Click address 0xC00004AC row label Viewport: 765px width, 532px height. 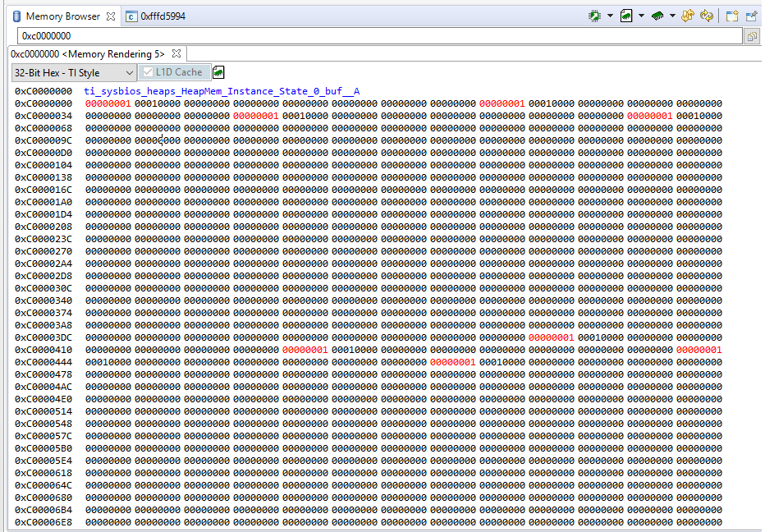[44, 387]
